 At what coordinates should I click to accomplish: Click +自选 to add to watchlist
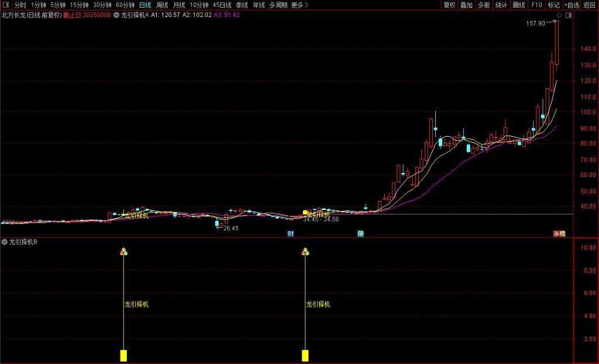pyautogui.click(x=572, y=5)
